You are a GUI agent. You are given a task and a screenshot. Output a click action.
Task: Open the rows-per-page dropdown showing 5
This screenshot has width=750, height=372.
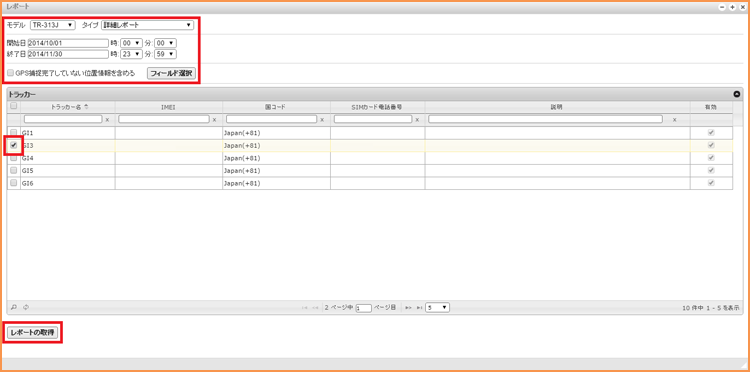tap(438, 307)
